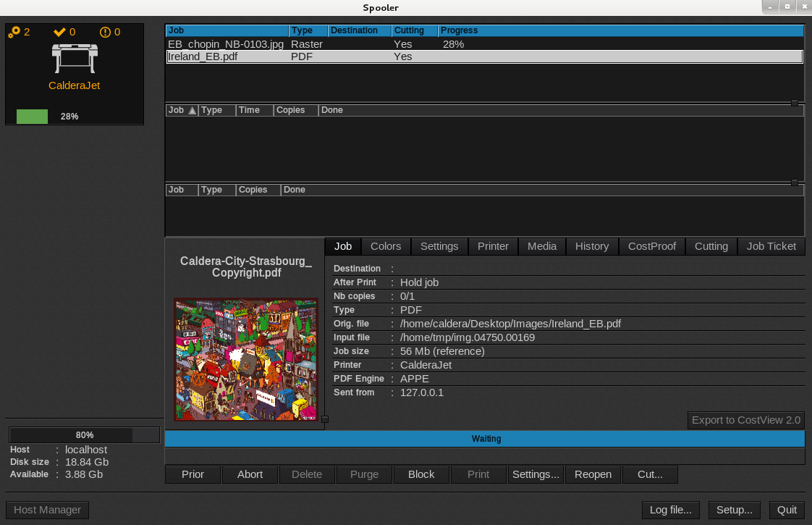Image resolution: width=812 pixels, height=525 pixels.
Task: Click the resize handle below the middle job list
Action: coord(795,182)
